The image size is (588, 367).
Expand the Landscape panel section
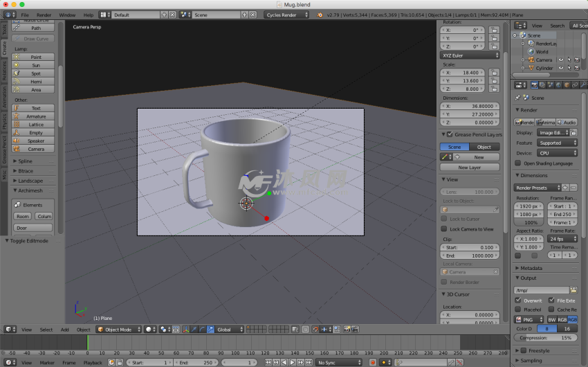tap(30, 181)
